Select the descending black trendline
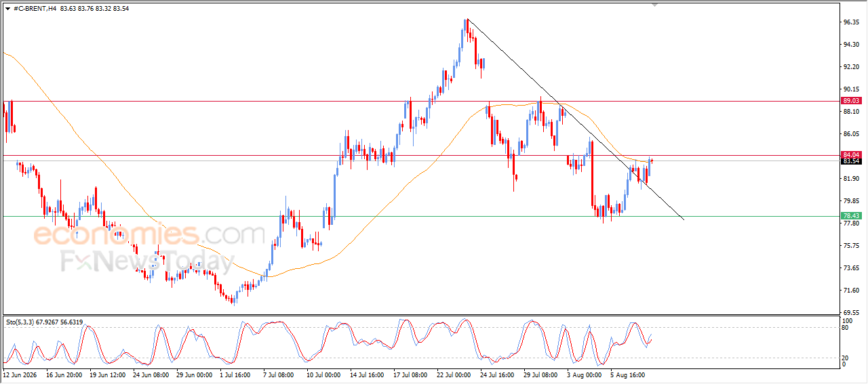The width and height of the screenshot is (868, 384). tap(576, 120)
